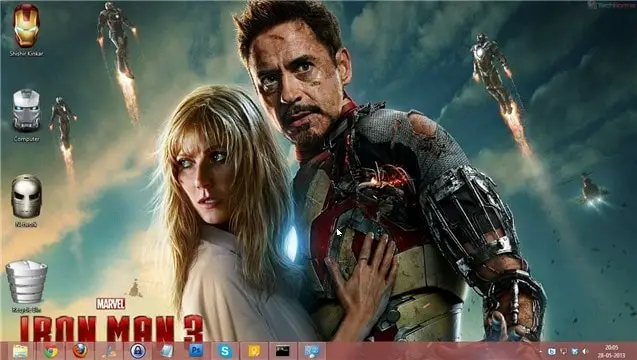
Task: Open the padlock app in the taskbar
Action: (x=138, y=351)
